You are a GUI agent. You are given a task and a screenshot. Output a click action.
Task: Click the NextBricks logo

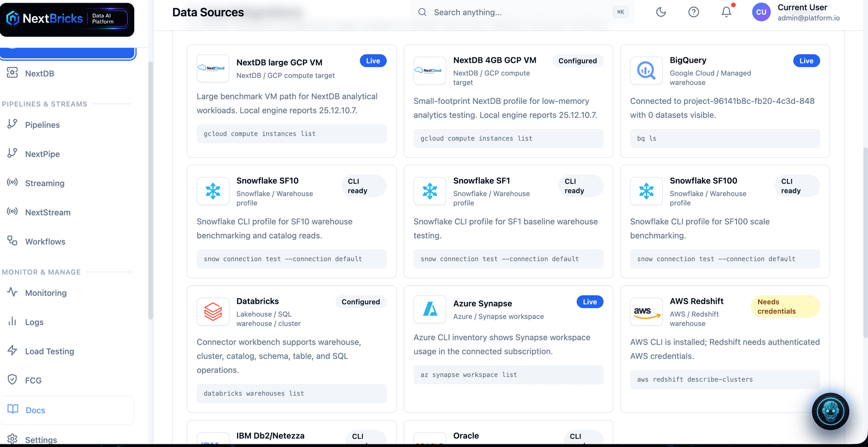[67, 19]
